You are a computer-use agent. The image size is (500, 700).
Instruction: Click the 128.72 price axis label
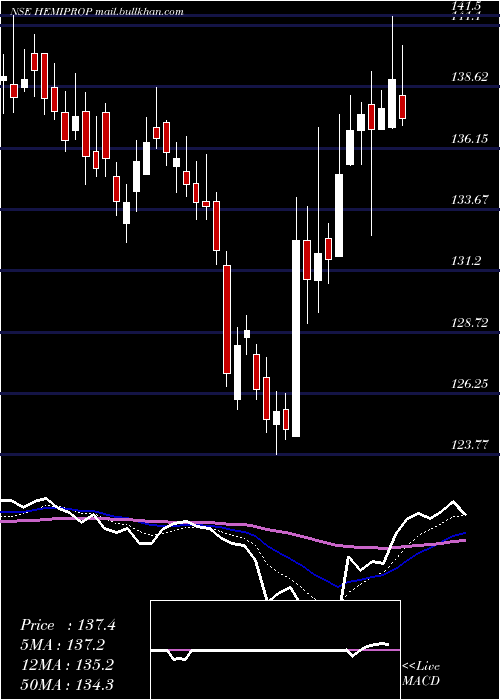470,323
